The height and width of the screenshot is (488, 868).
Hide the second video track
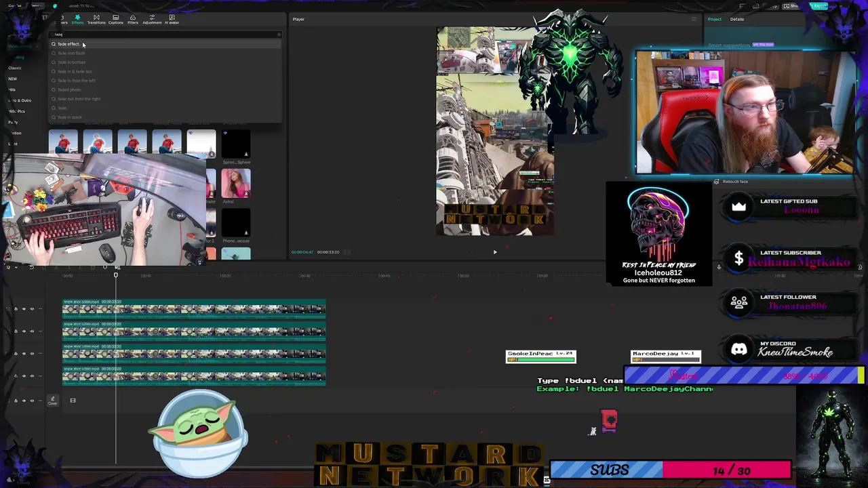tap(23, 331)
